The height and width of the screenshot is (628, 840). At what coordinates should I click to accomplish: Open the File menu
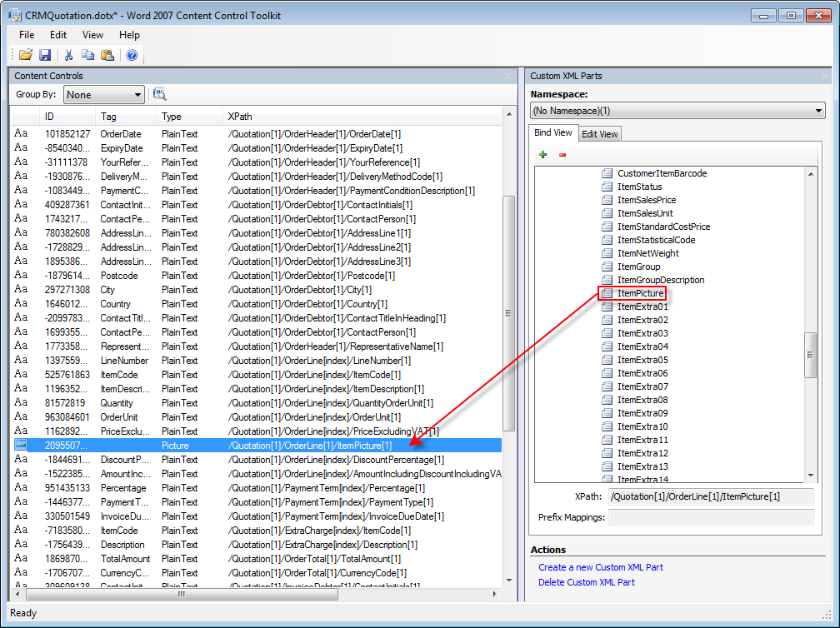point(27,35)
